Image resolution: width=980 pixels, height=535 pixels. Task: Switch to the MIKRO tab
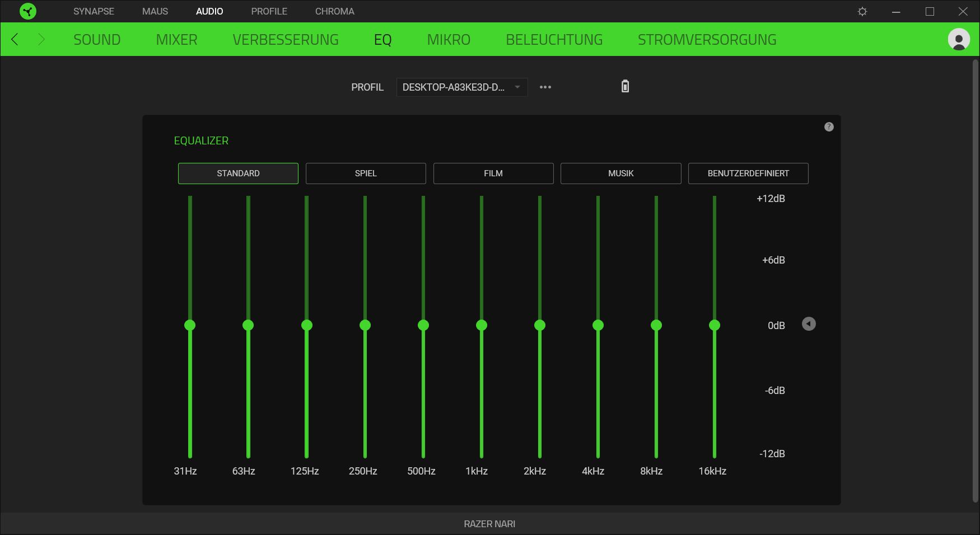(x=448, y=40)
